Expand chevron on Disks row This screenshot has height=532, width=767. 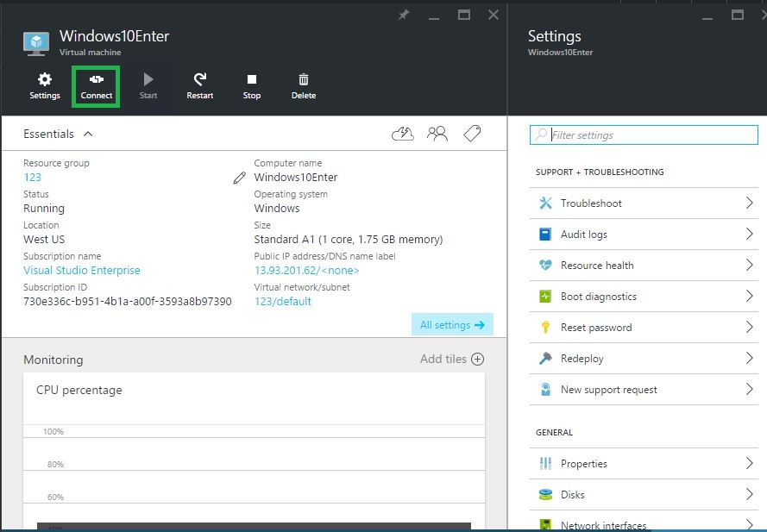click(x=749, y=494)
